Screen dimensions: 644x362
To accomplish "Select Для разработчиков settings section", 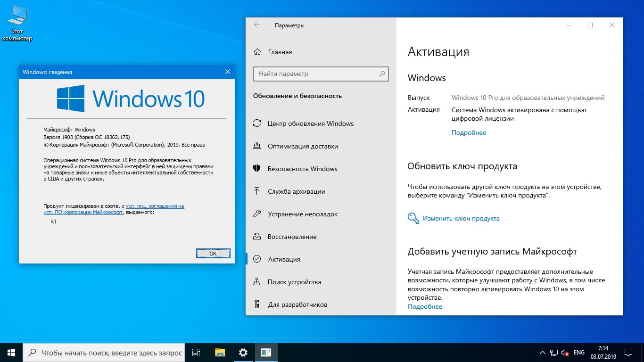I will (x=297, y=304).
